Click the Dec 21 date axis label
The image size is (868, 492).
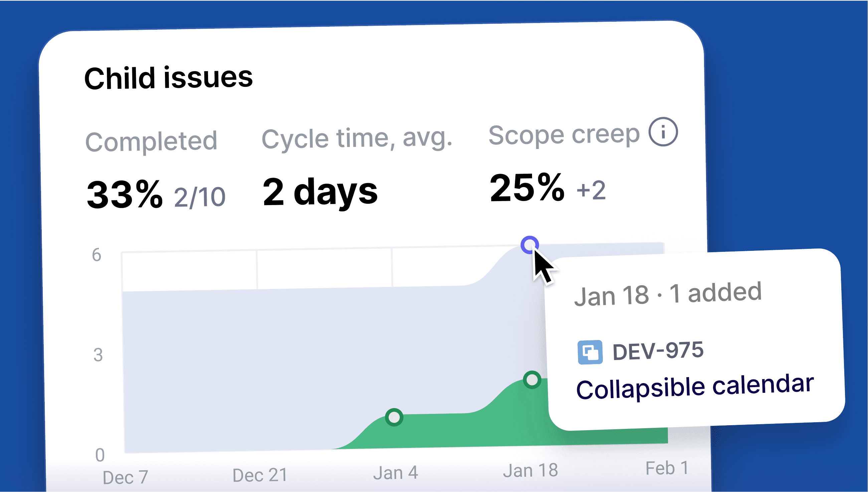(x=259, y=475)
